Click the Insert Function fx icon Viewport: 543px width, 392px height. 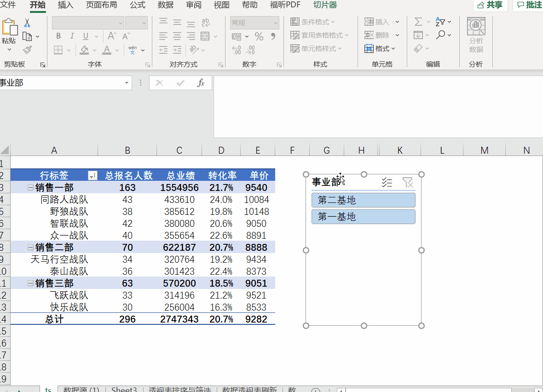tap(201, 83)
